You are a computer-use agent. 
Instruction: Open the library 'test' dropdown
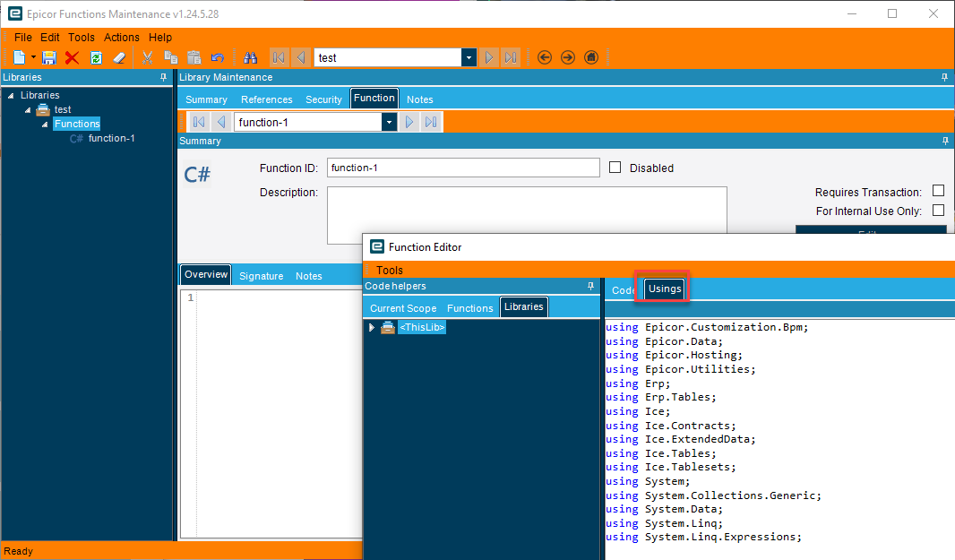[469, 57]
